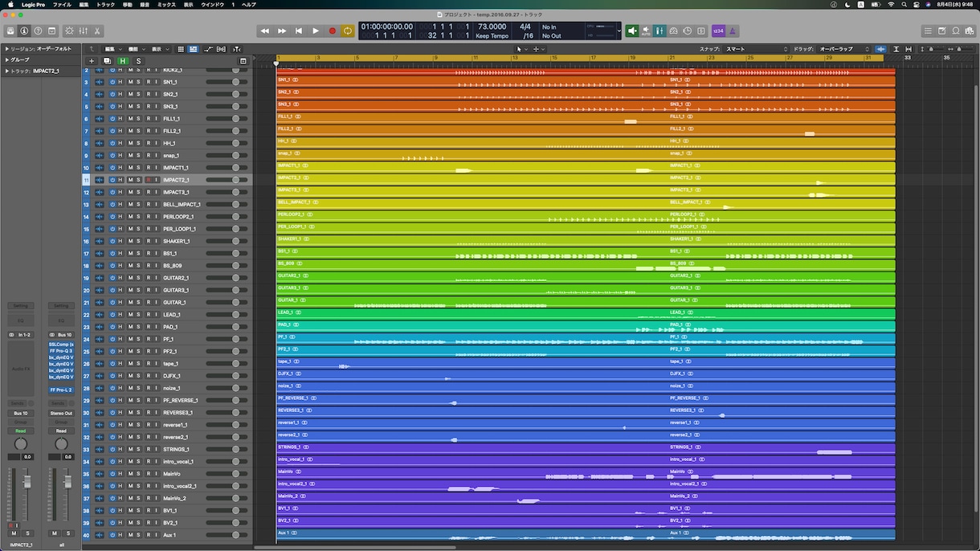Click the red Record button
This screenshot has height=551, width=980.
coord(332,31)
